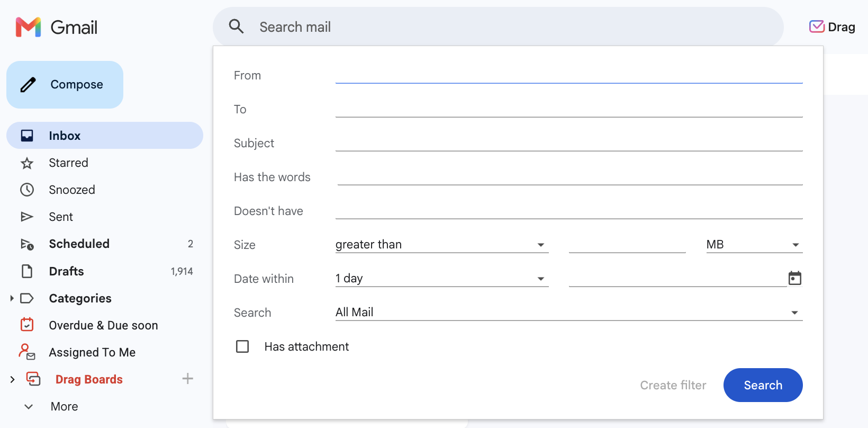This screenshot has width=868, height=428.
Task: Click the Inbox tray icon
Action: click(x=27, y=136)
